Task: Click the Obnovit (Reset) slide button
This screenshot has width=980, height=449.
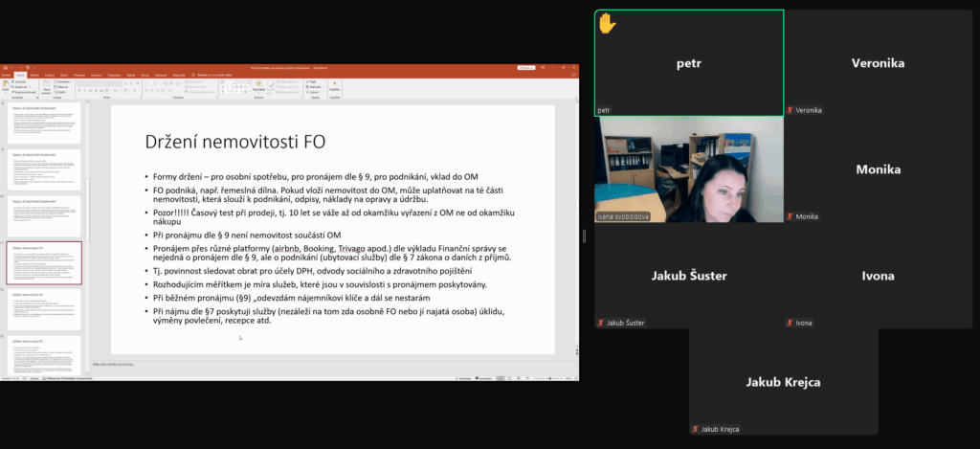Action: click(61, 87)
